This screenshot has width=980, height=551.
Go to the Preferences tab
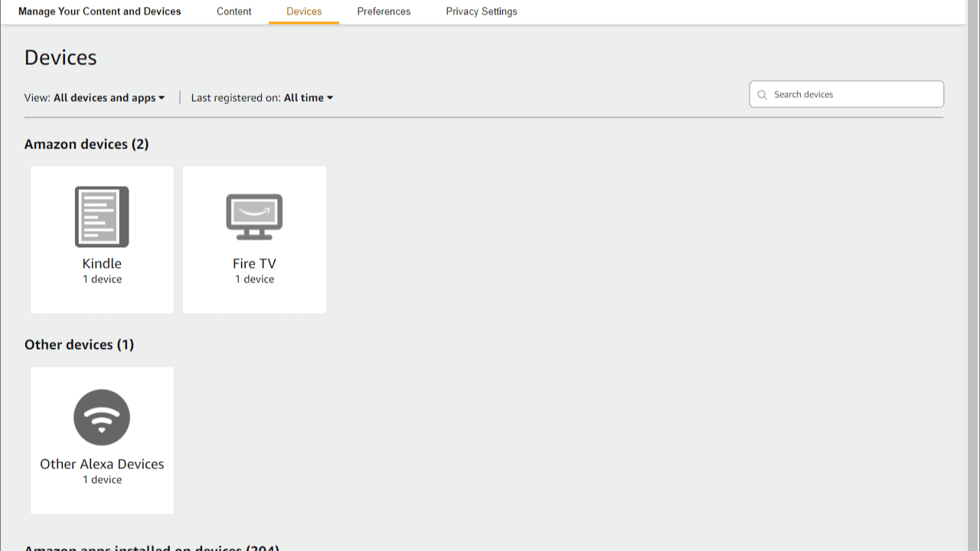tap(384, 11)
